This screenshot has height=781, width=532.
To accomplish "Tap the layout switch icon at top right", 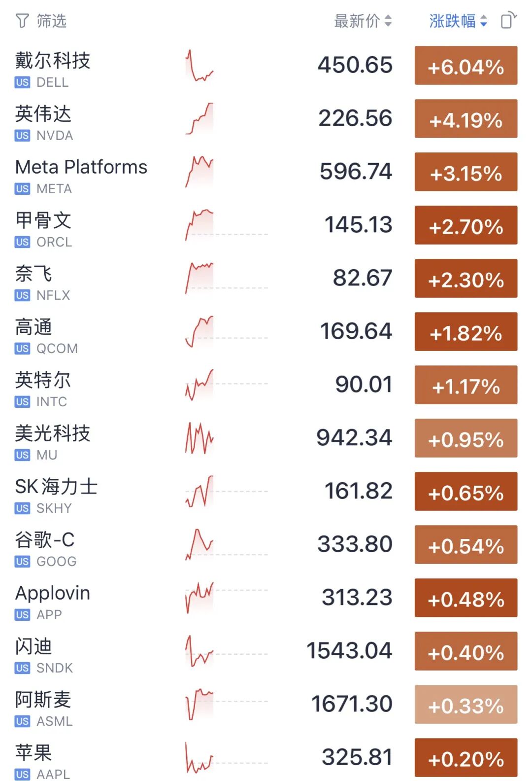I will (509, 21).
